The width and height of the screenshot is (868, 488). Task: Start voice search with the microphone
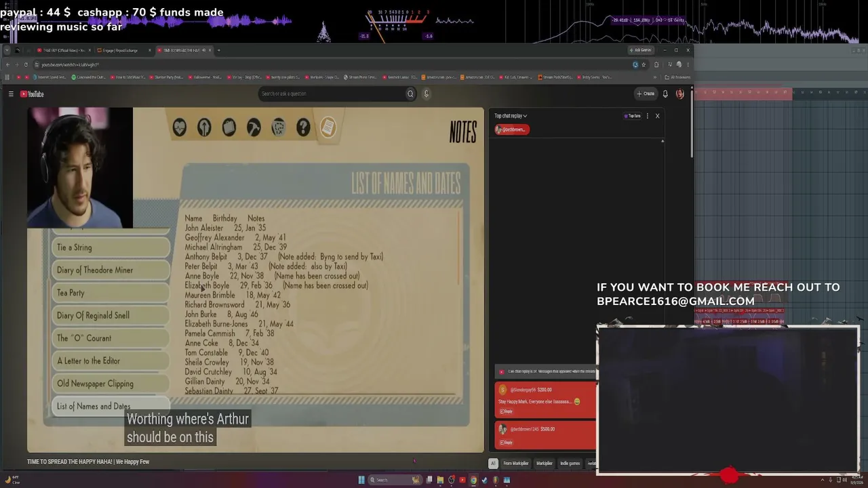click(x=426, y=94)
